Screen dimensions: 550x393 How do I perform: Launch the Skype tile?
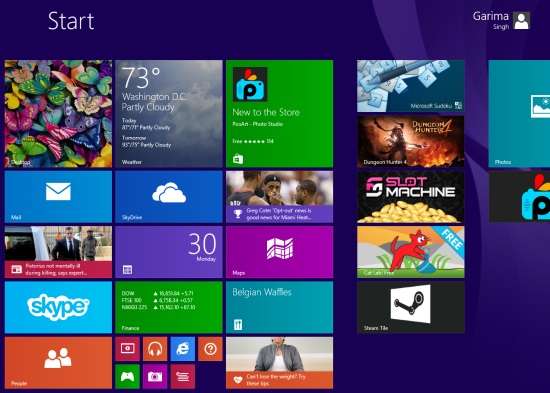(x=58, y=307)
